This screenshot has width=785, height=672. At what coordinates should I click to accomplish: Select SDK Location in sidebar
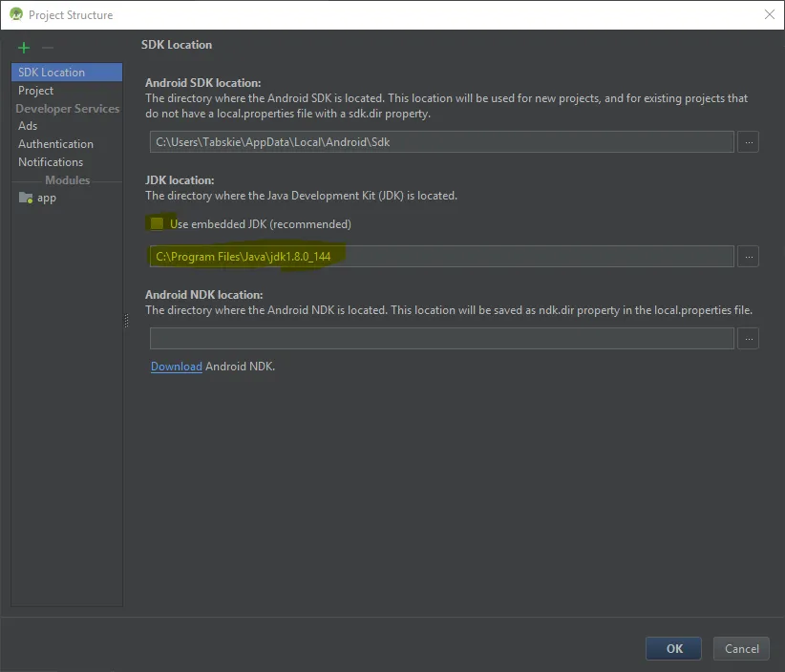pyautogui.click(x=52, y=73)
